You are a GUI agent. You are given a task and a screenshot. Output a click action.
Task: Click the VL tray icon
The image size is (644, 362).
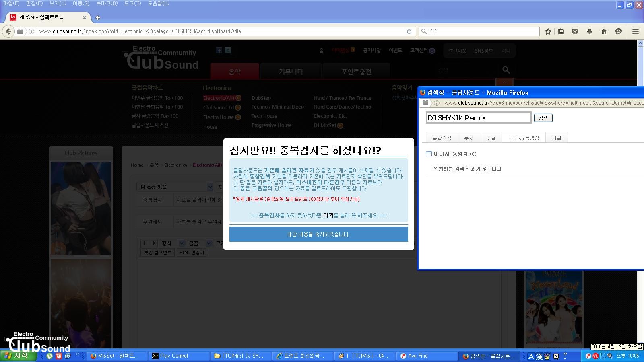pyautogui.click(x=595, y=356)
